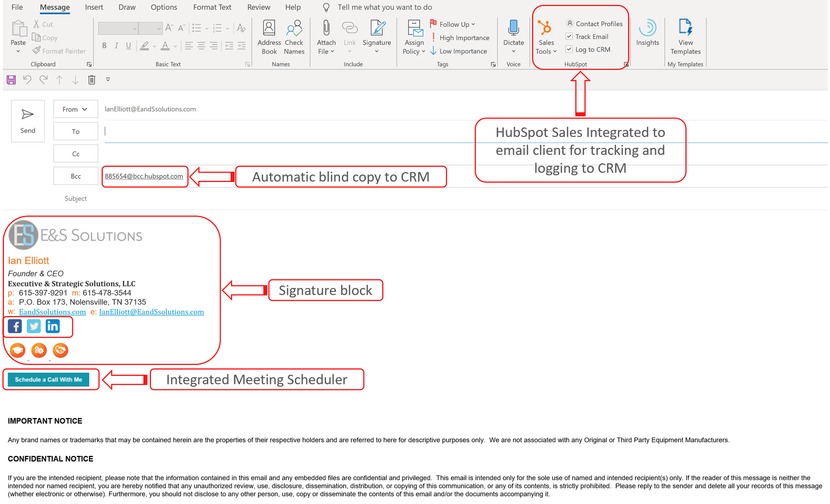
Task: Redo the last action
Action: pyautogui.click(x=44, y=80)
